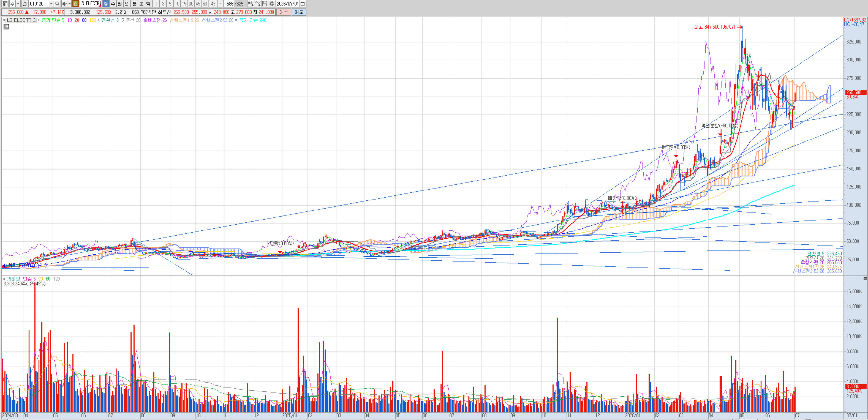Switch to 월 monthly period

[120, 4]
